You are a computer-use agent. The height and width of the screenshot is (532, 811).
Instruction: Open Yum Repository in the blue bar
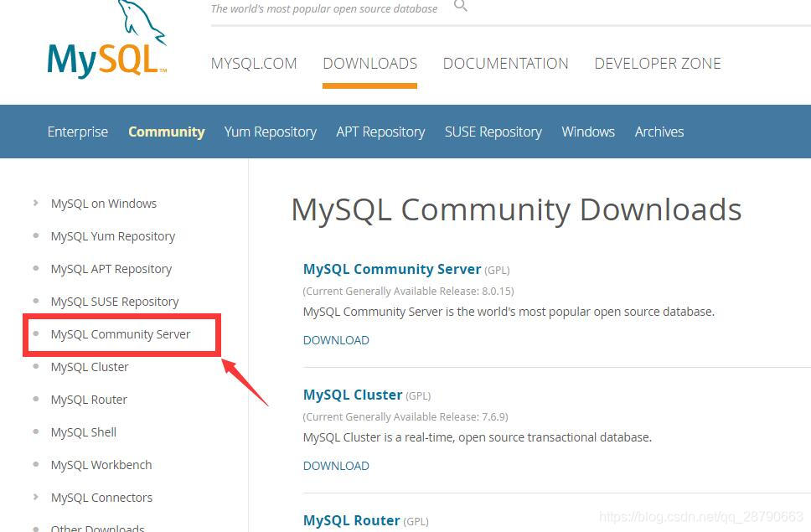point(271,132)
